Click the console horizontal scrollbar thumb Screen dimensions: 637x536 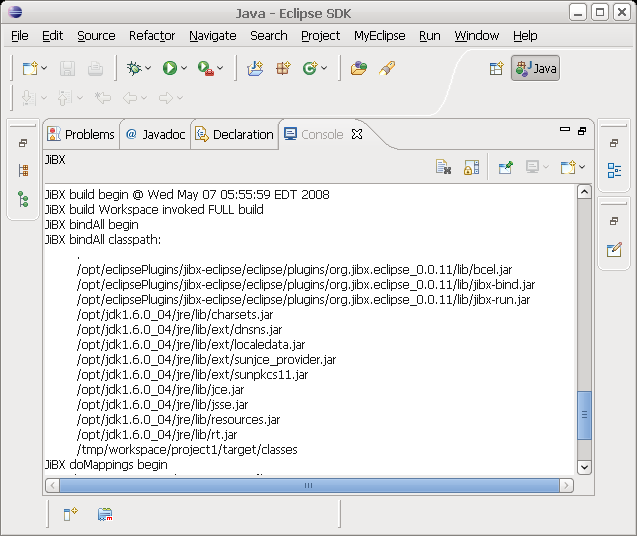pos(309,486)
